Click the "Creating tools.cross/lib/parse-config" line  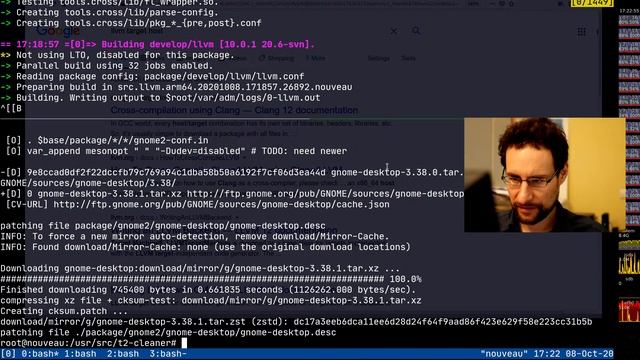pos(109,12)
